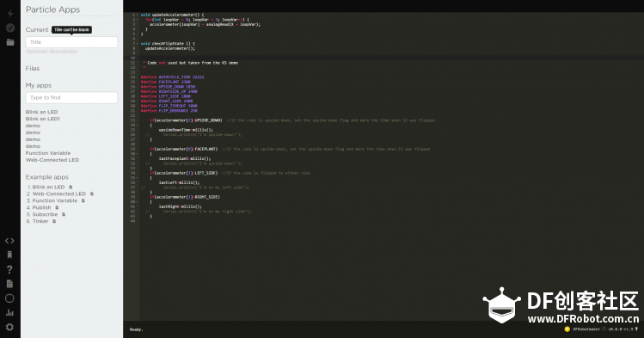Click the 'lastRight=millis();' line
Screen dimensions: 644x338
coord(181,206)
